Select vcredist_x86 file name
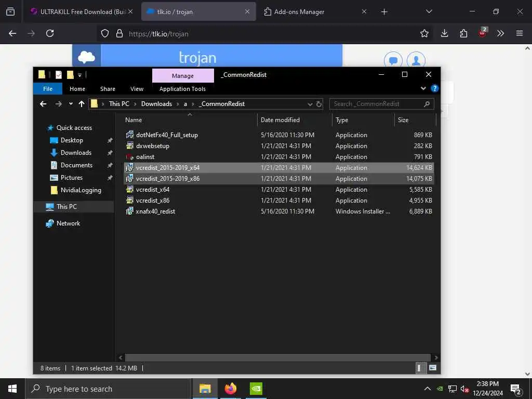 (153, 200)
